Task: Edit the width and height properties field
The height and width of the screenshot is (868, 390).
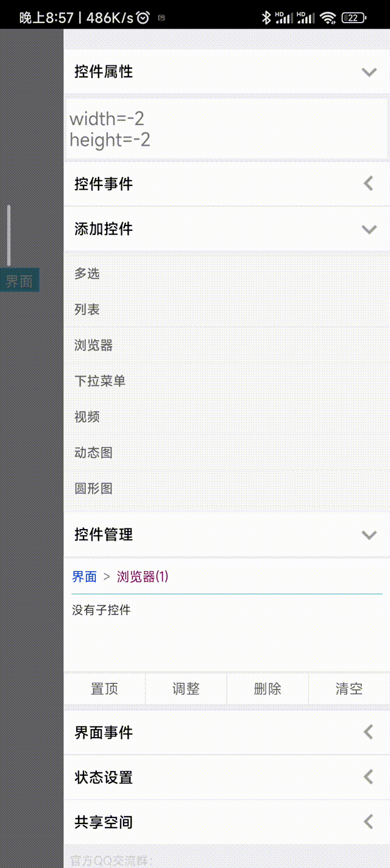Action: pos(227,129)
